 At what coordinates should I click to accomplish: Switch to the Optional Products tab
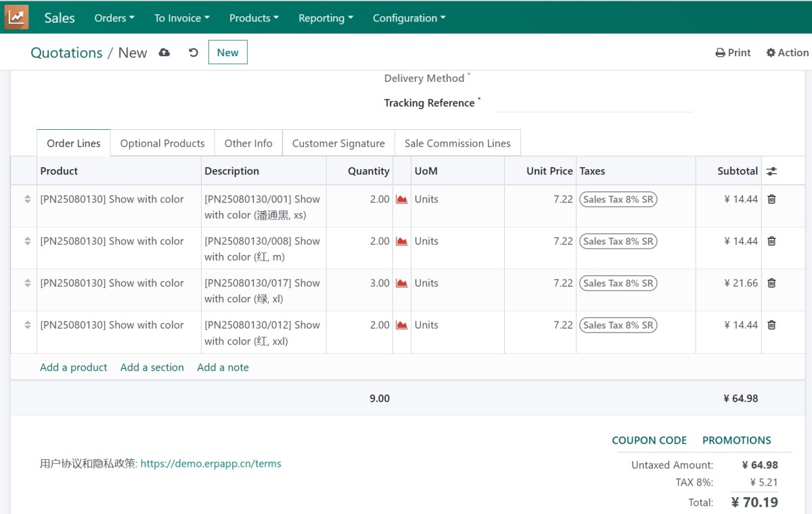point(162,143)
